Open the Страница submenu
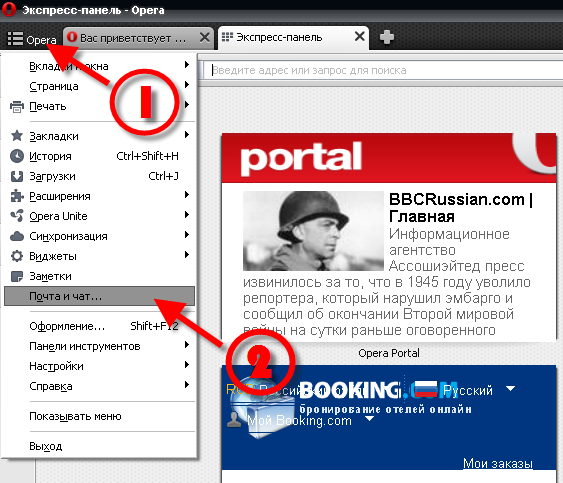This screenshot has width=563, height=483. 100,86
